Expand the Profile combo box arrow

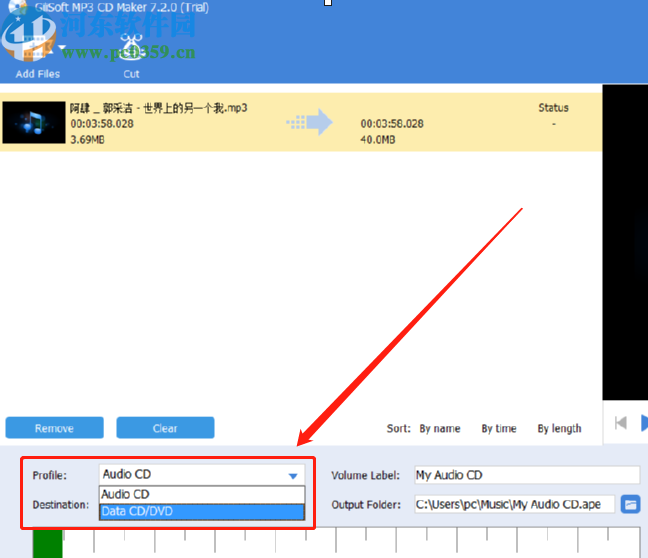pyautogui.click(x=293, y=476)
